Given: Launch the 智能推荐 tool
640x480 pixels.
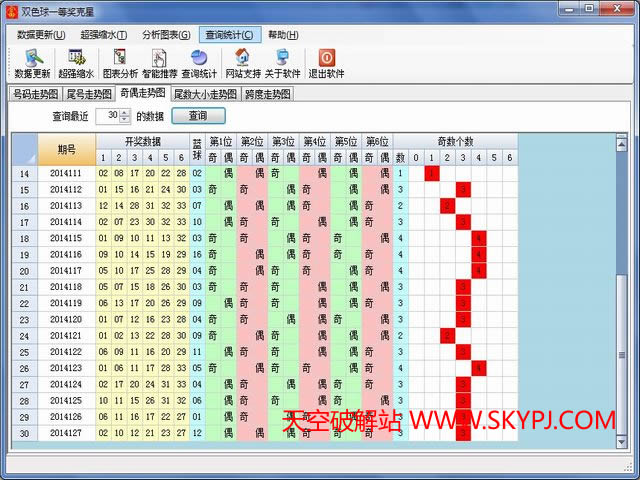Looking at the screenshot, I should click(159, 63).
